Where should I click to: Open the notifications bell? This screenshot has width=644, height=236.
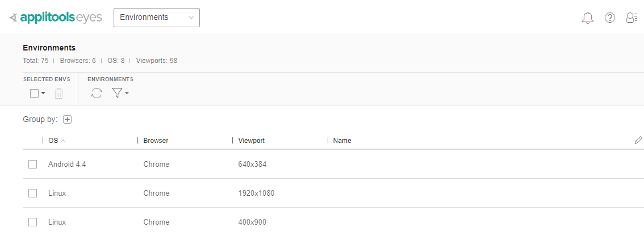point(588,18)
